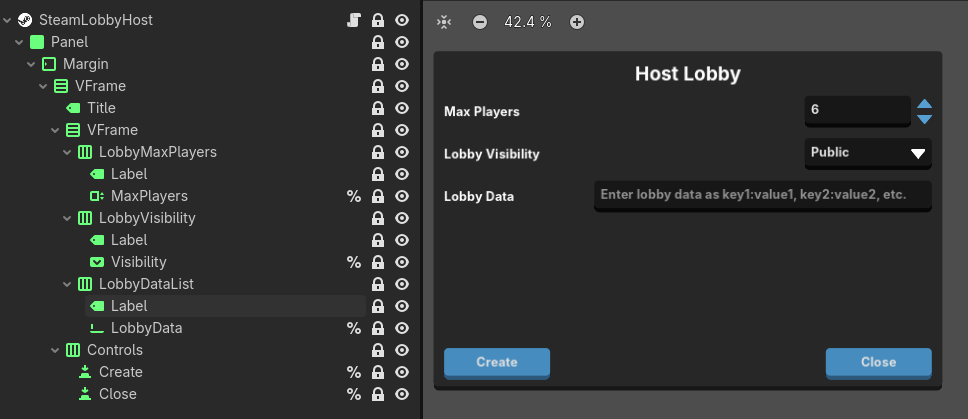Screen dimensions: 968x419
Task: Click the blue Close button in preview
Action: click(x=878, y=363)
